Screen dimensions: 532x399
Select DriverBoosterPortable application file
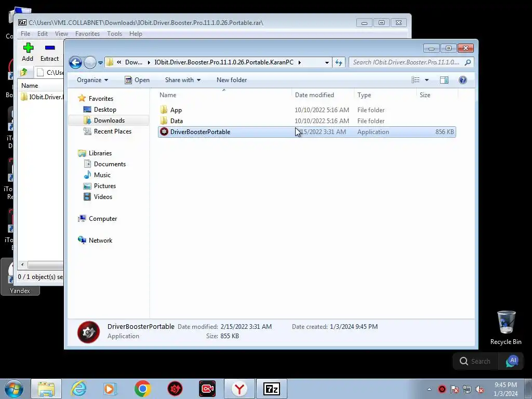(307, 131)
